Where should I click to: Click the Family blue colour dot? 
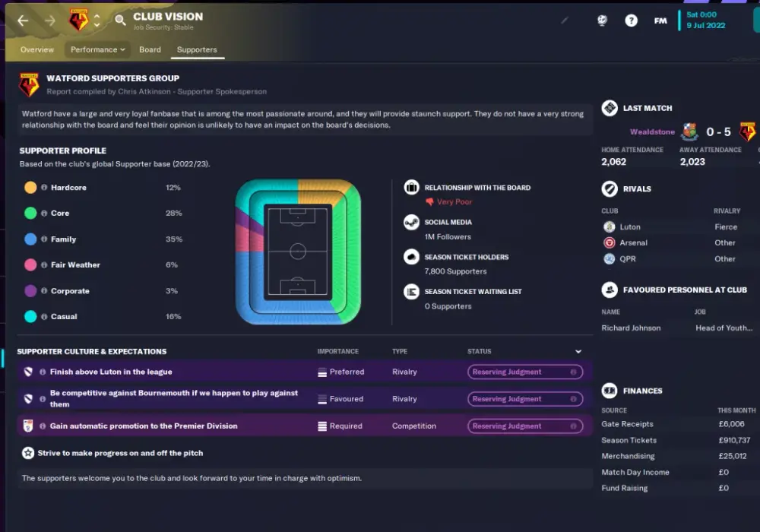coord(30,239)
